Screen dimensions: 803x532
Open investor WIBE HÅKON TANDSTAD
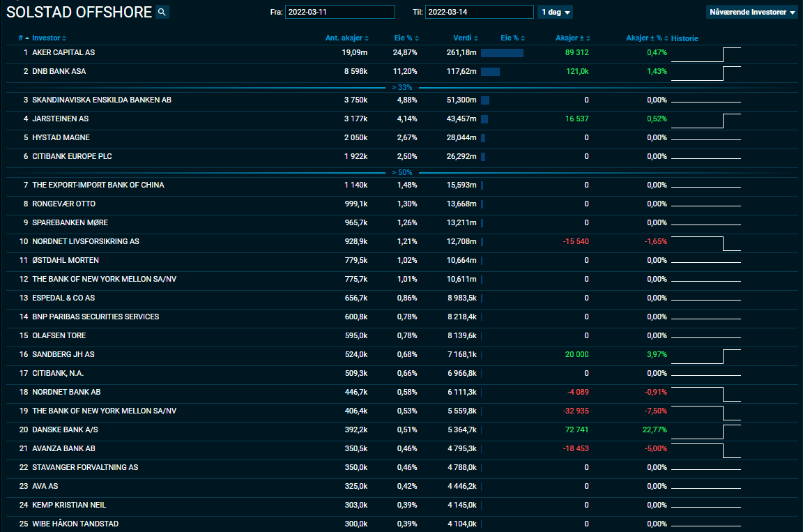coord(75,524)
